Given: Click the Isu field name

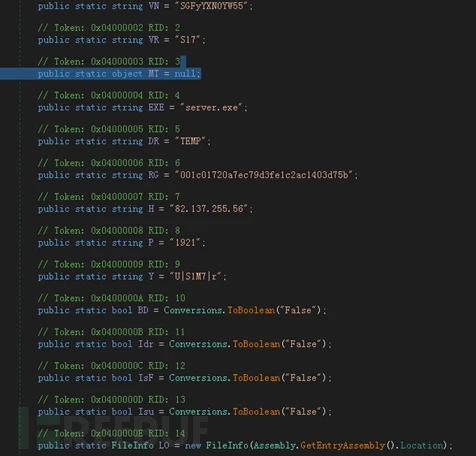Looking at the screenshot, I should tap(146, 412).
